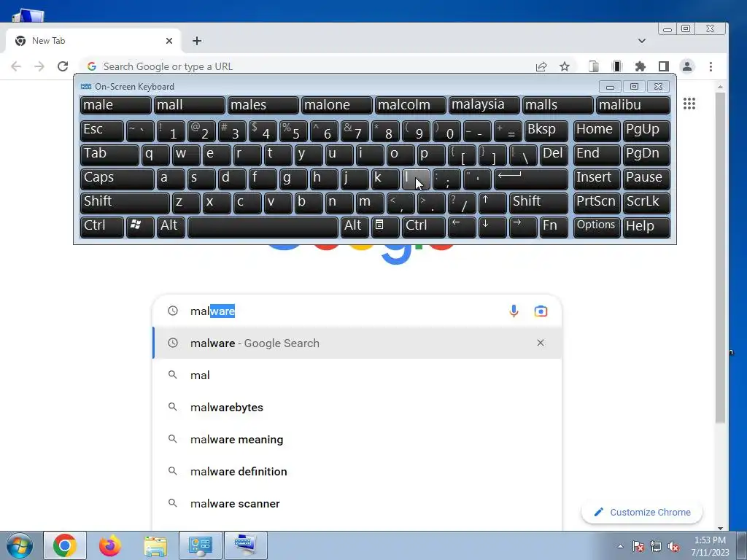Screen dimensions: 747x560
Task: Click the space bar key
Action: (263, 227)
